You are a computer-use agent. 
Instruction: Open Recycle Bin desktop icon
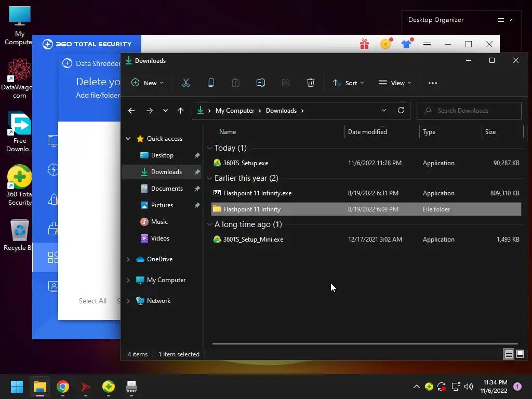point(19,235)
